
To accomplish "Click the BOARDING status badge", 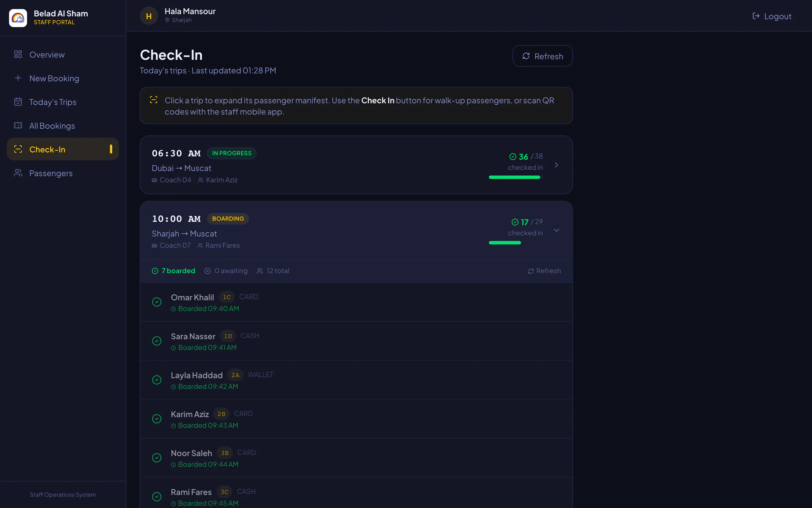I will 228,218.
